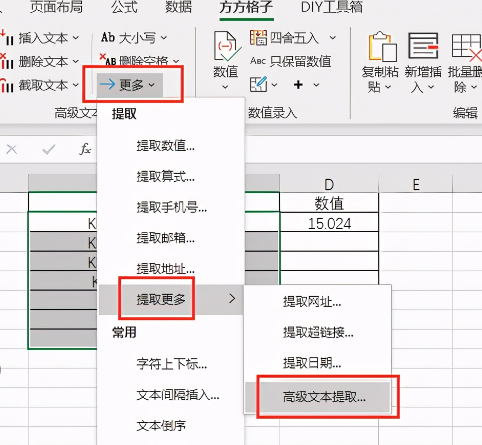Choose 文本倒序 menu item
This screenshot has width=482, height=445.
[x=171, y=425]
